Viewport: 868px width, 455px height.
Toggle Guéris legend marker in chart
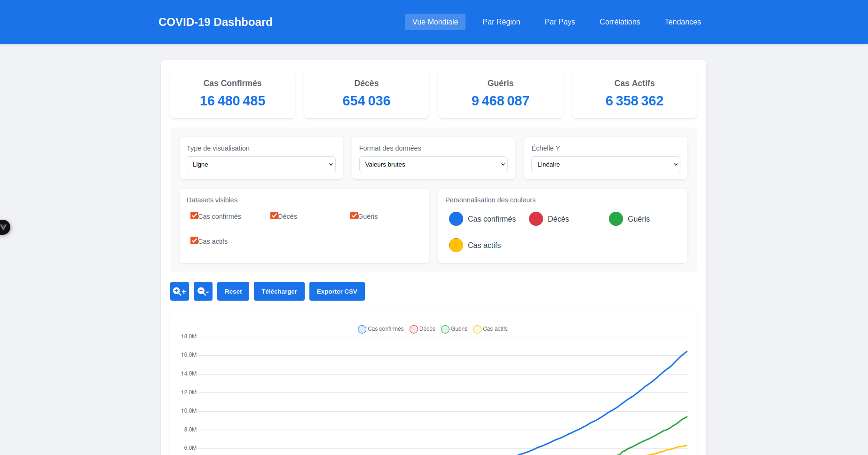[x=445, y=329]
